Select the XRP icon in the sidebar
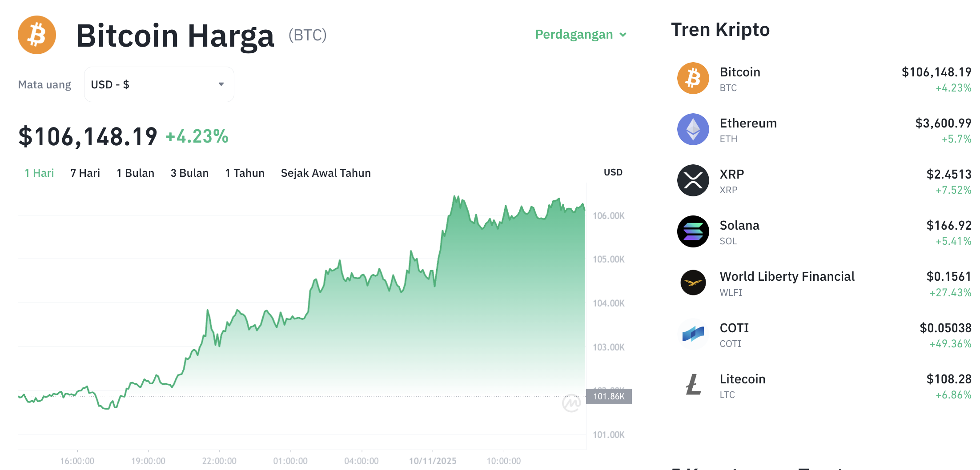Image resolution: width=980 pixels, height=470 pixels. tap(692, 180)
